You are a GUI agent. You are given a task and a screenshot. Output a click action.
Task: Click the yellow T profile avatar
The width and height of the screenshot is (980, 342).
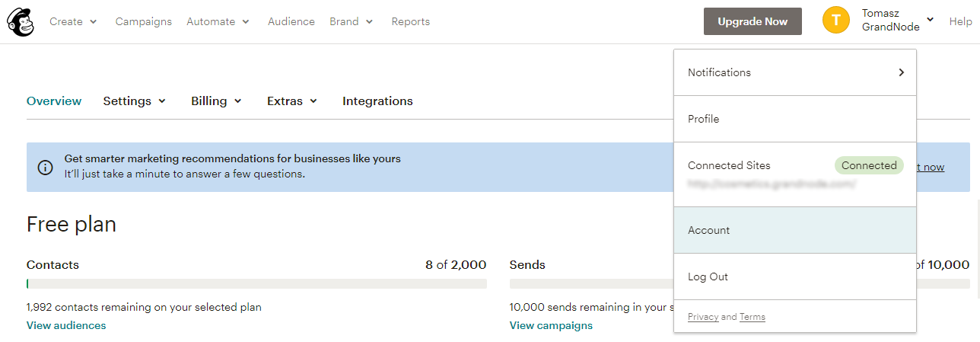pyautogui.click(x=836, y=21)
